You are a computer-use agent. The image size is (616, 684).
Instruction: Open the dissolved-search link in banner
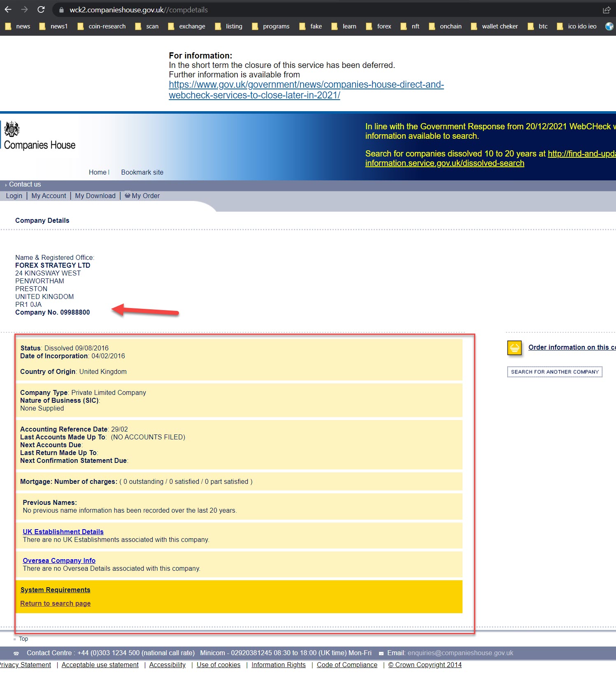click(x=490, y=159)
